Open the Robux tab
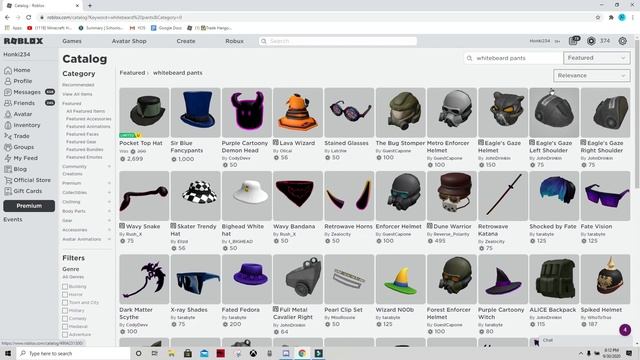This screenshot has height=360, width=640. pyautogui.click(x=234, y=41)
